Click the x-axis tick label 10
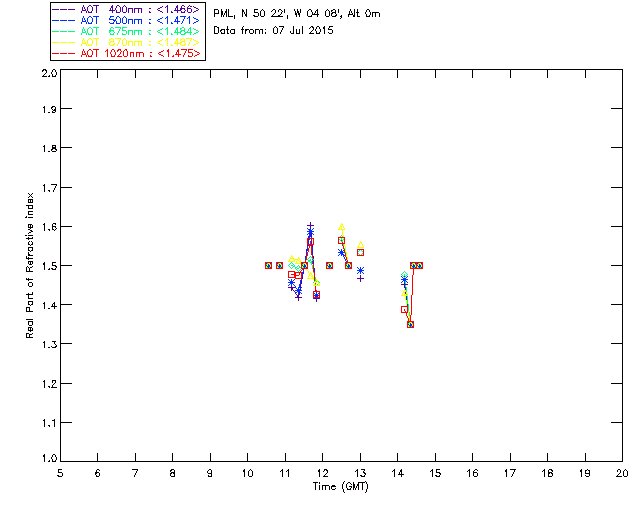Image resolution: width=640 pixels, height=512 pixels. tap(247, 474)
